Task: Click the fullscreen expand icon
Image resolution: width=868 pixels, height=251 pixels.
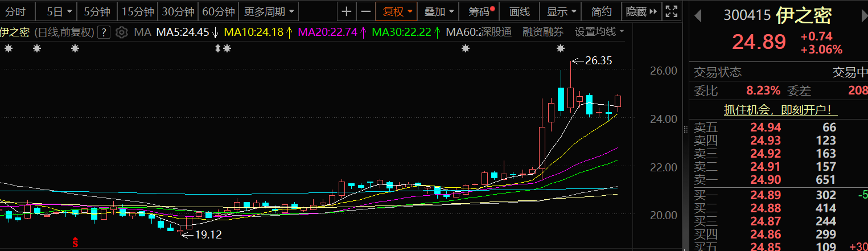Action: (x=672, y=11)
